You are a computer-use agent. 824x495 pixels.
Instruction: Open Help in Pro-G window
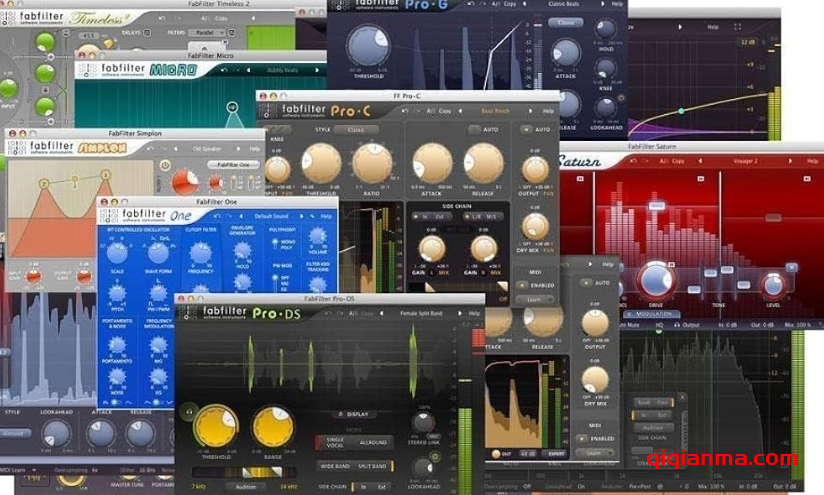(617, 4)
